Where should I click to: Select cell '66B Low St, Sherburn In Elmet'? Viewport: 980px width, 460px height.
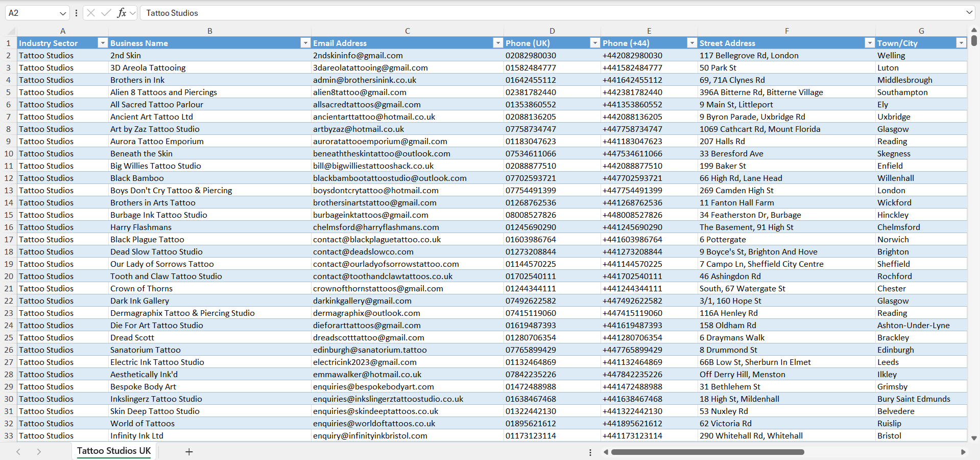pos(786,362)
